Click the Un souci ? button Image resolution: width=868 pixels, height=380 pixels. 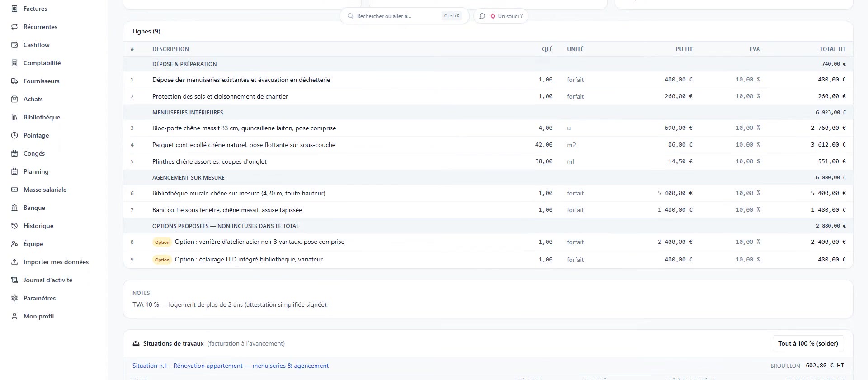click(x=501, y=16)
